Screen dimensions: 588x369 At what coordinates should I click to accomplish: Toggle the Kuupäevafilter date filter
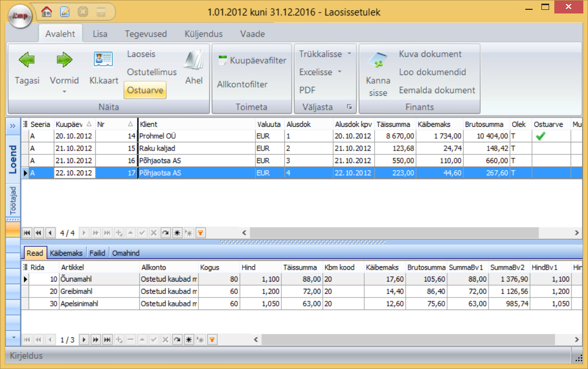252,61
